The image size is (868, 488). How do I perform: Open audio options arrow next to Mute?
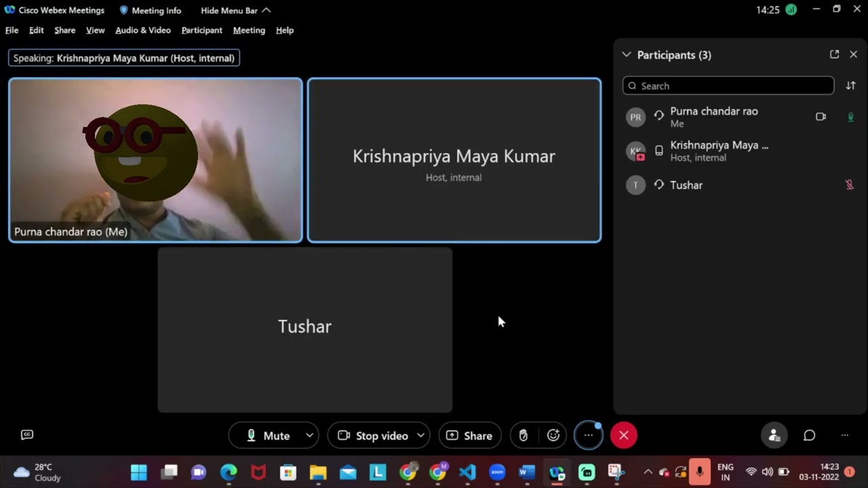310,436
